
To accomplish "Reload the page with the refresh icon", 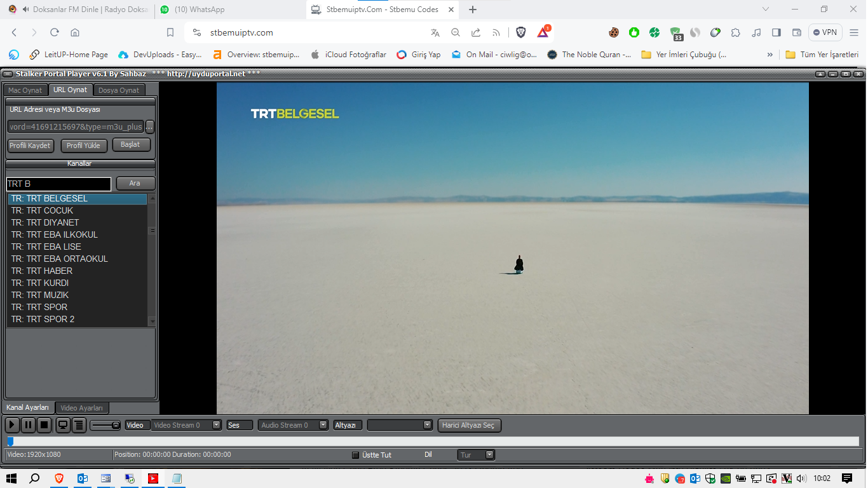I will [55, 32].
